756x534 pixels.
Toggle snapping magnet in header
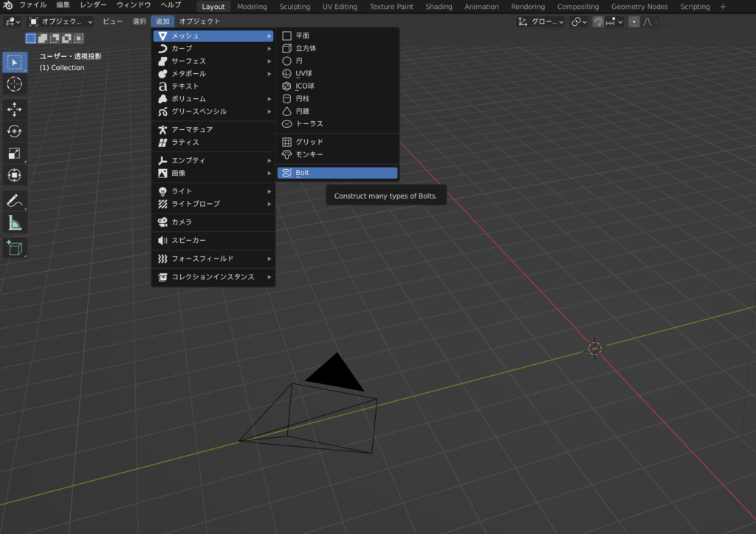pyautogui.click(x=598, y=21)
